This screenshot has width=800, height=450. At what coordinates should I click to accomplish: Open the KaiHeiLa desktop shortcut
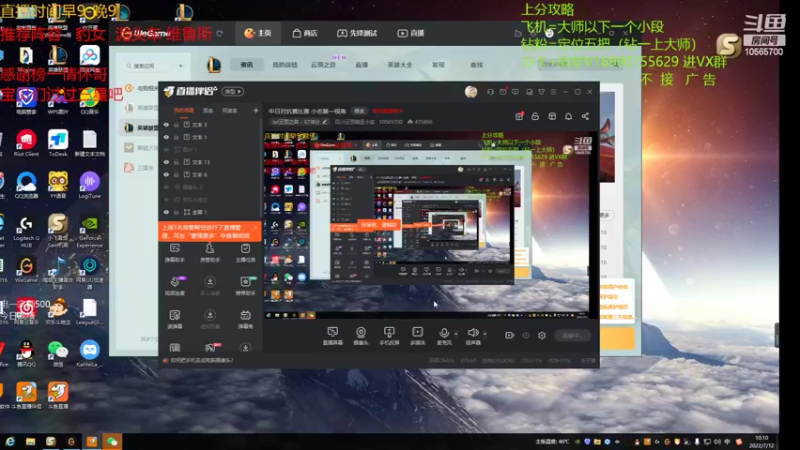[x=89, y=354]
